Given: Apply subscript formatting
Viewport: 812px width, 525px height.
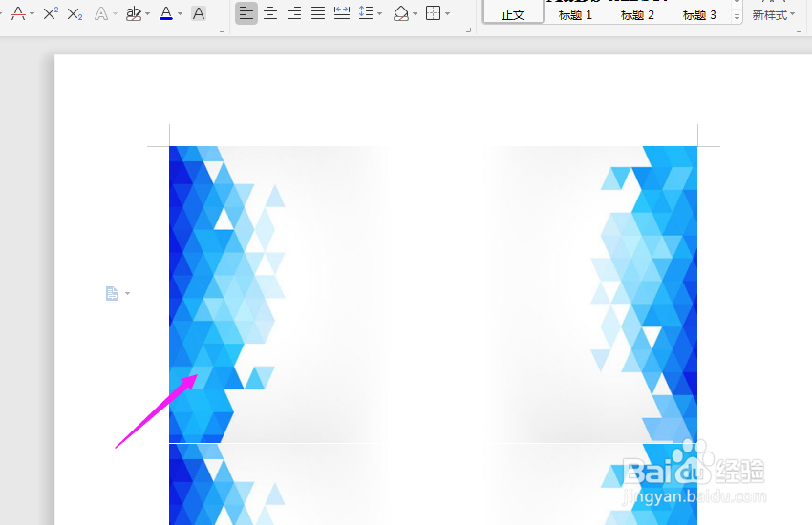Looking at the screenshot, I should (x=75, y=13).
